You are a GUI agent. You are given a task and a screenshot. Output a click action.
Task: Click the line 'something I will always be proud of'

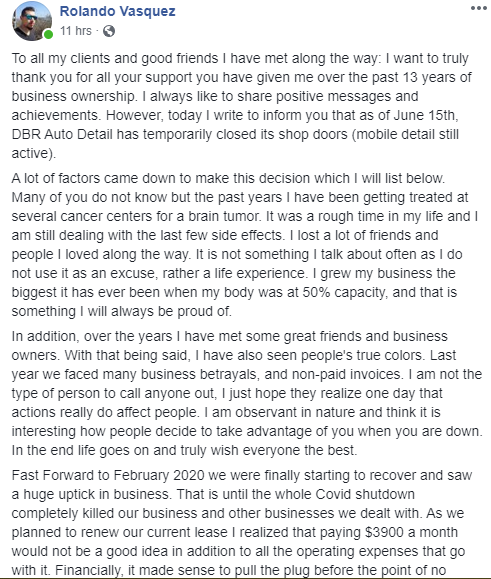(x=121, y=311)
